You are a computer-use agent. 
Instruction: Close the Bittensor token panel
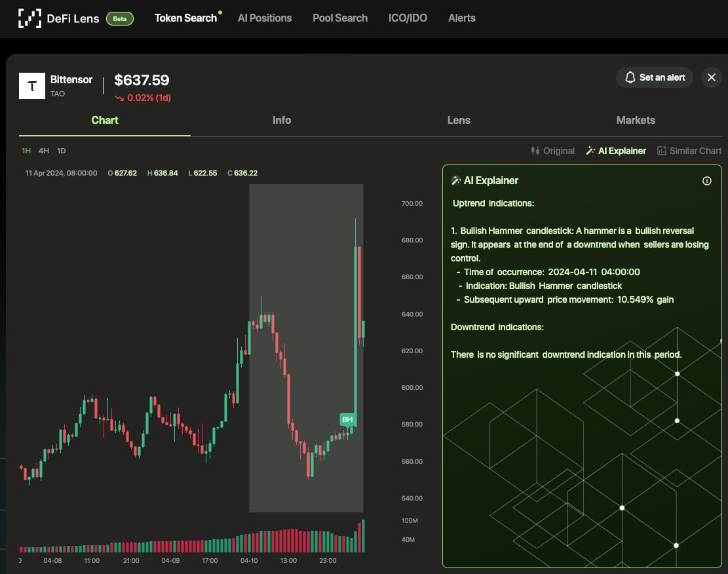711,77
